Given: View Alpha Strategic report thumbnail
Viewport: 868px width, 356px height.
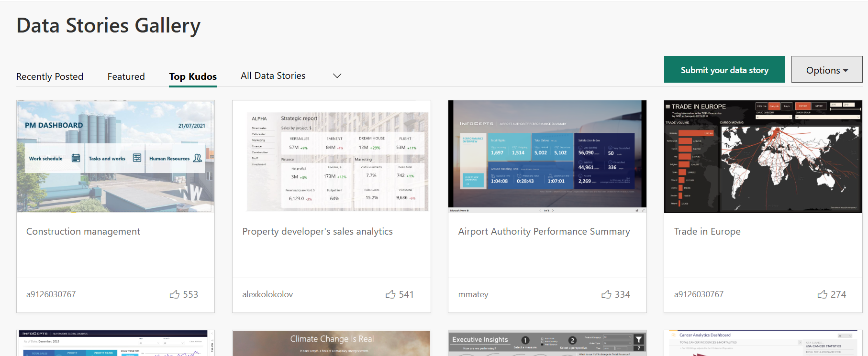Looking at the screenshot, I should pyautogui.click(x=332, y=156).
